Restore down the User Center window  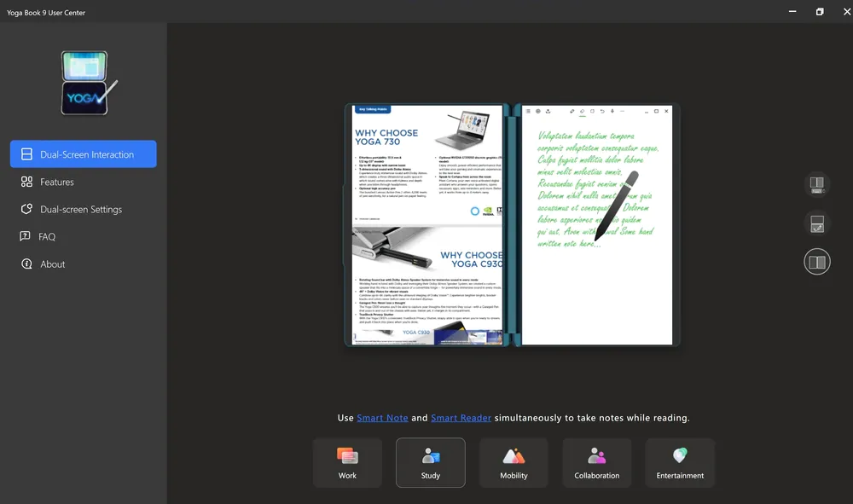[819, 11]
